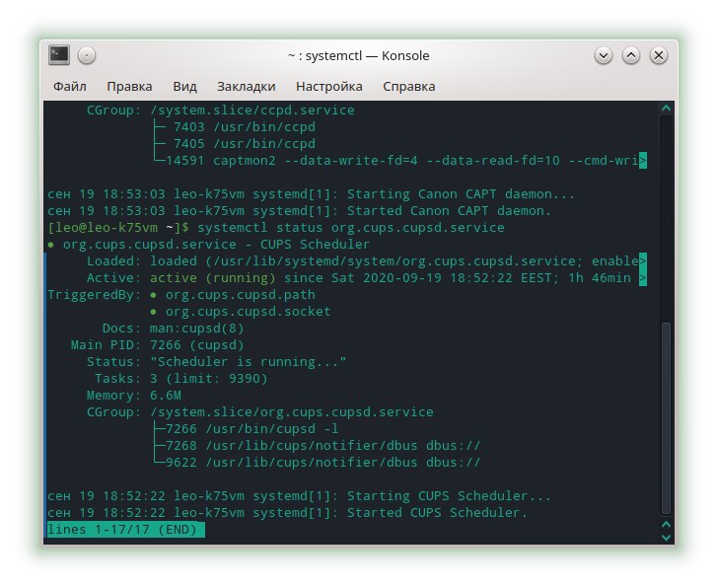This screenshot has width=718, height=588.
Task: Click the truncation marker after cmd-wri
Action: pyautogui.click(x=643, y=160)
